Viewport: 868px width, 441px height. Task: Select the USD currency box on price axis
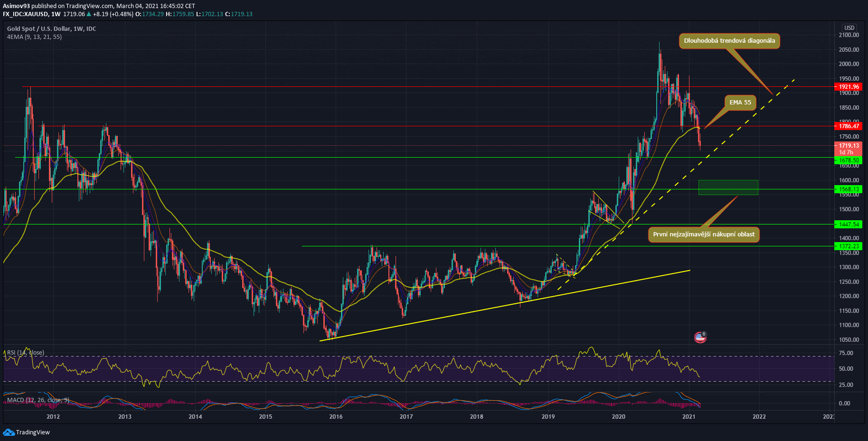(849, 28)
